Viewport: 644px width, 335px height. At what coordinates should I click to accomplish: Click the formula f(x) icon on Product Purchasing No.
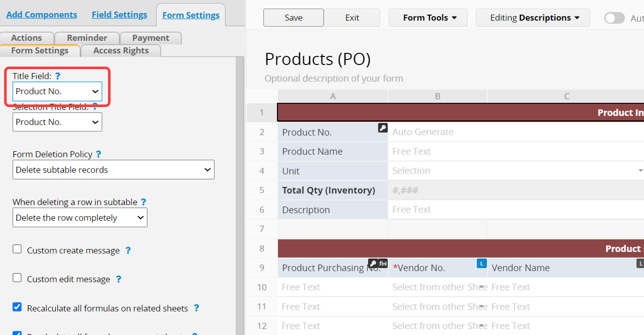(382, 263)
